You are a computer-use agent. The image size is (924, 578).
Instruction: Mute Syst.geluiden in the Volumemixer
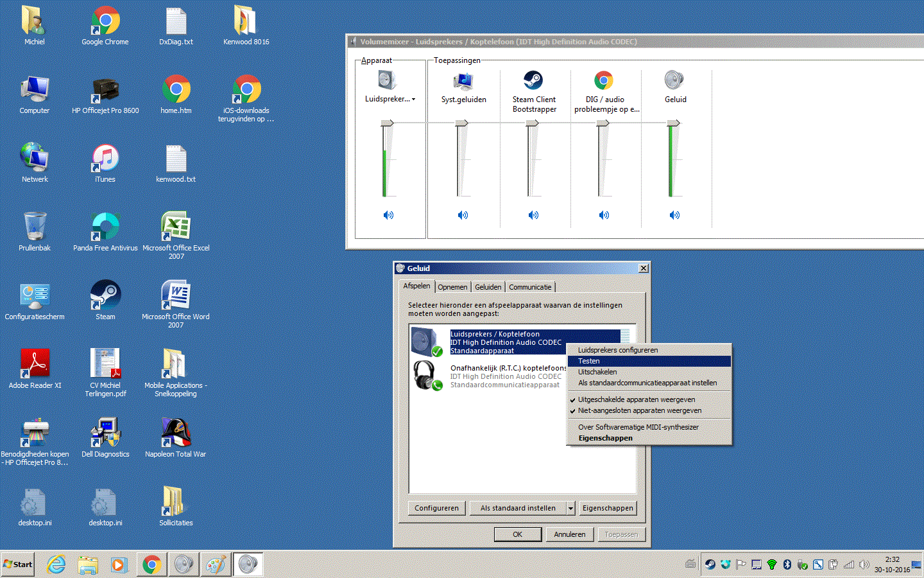pos(463,215)
